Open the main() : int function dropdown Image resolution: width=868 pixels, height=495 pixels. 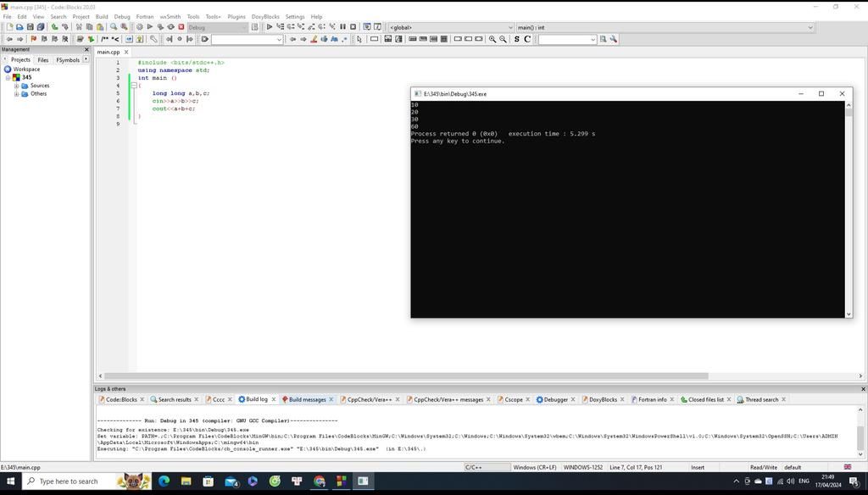(665, 27)
